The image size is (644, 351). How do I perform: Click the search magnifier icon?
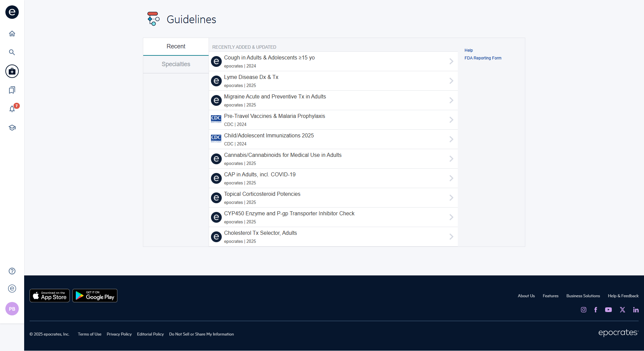point(12,52)
